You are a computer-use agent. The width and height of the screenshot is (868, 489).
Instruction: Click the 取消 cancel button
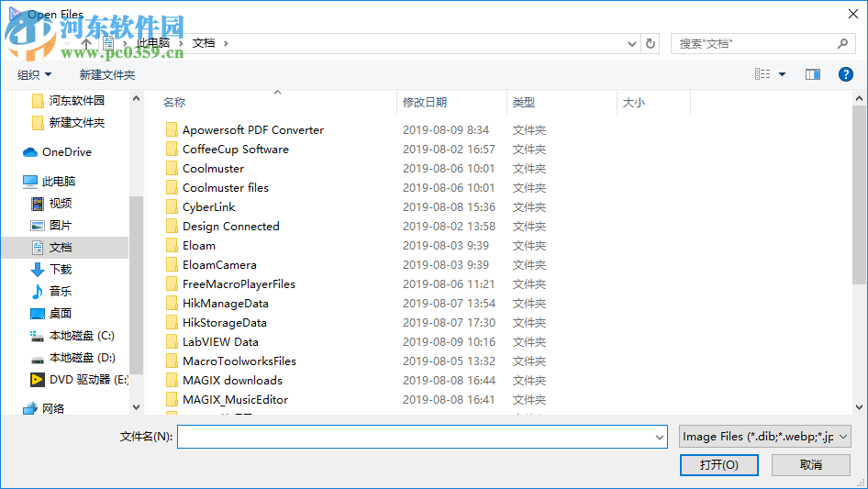pos(811,464)
